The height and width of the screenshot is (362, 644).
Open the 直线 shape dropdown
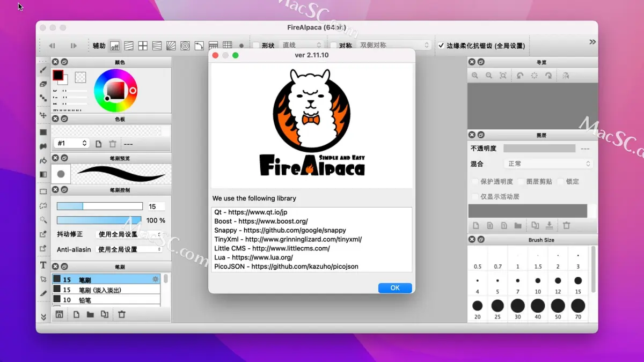click(302, 46)
